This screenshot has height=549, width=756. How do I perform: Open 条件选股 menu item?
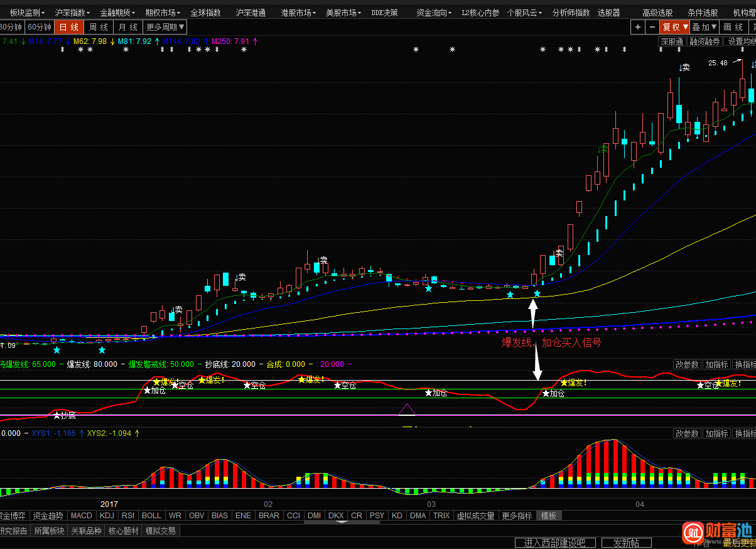[703, 13]
